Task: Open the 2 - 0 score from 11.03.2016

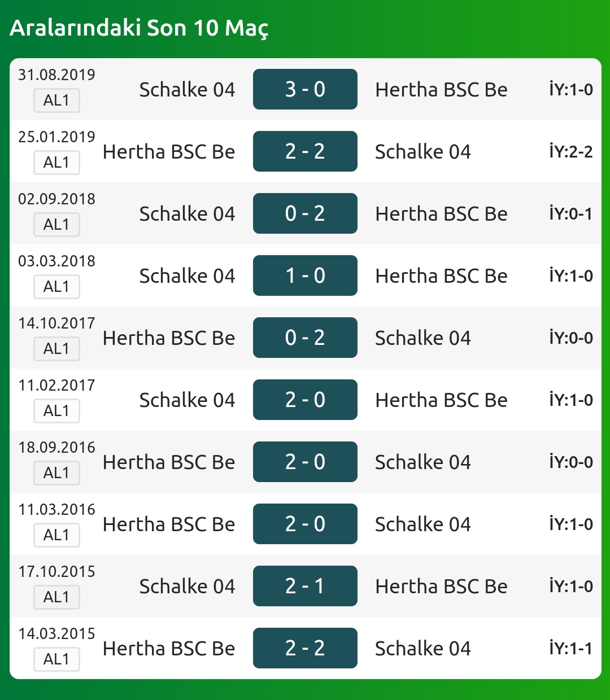Action: 305,524
